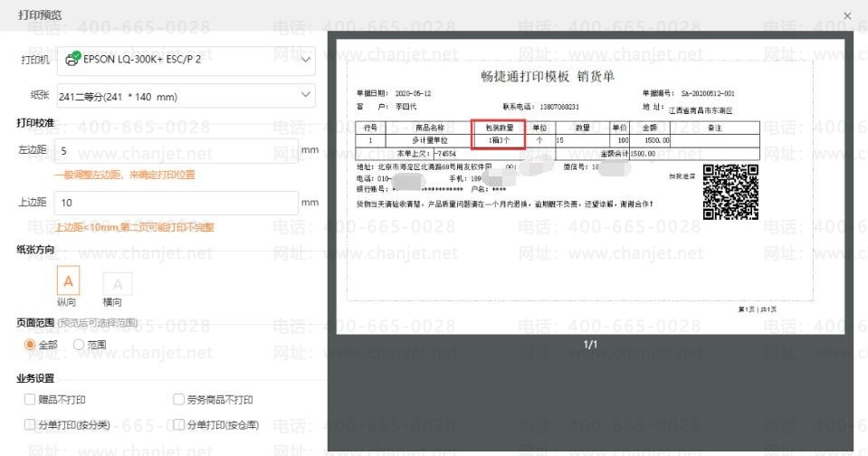
Task: Click the printer dropdown chevron arrow
Action: [x=305, y=60]
